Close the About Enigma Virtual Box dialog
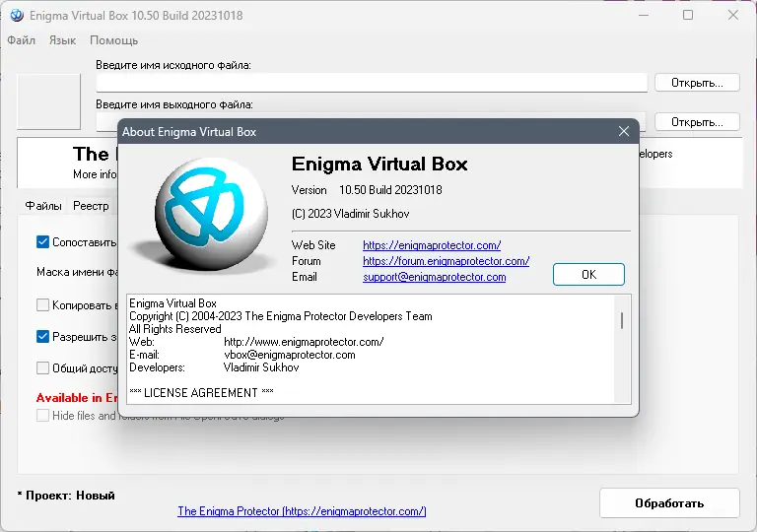This screenshot has height=532, width=757. pos(624,131)
